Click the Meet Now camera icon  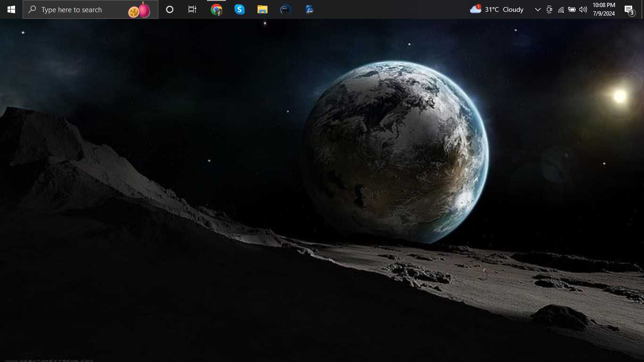(549, 9)
